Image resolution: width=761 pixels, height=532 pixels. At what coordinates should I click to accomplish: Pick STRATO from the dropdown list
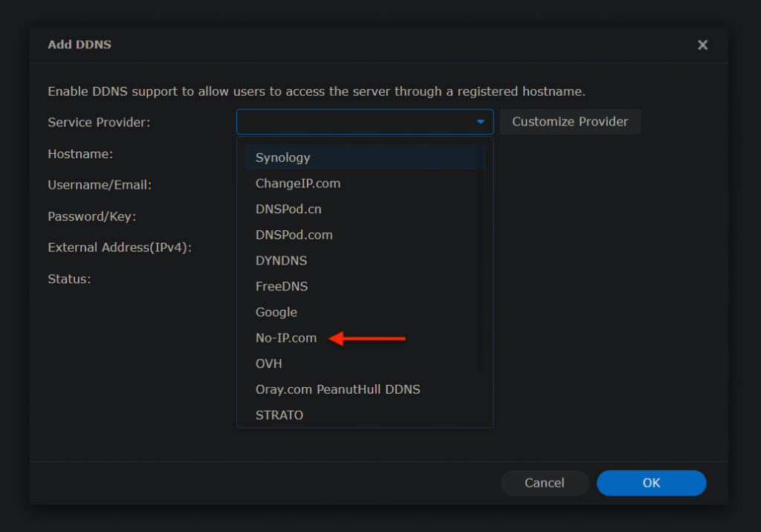click(279, 415)
